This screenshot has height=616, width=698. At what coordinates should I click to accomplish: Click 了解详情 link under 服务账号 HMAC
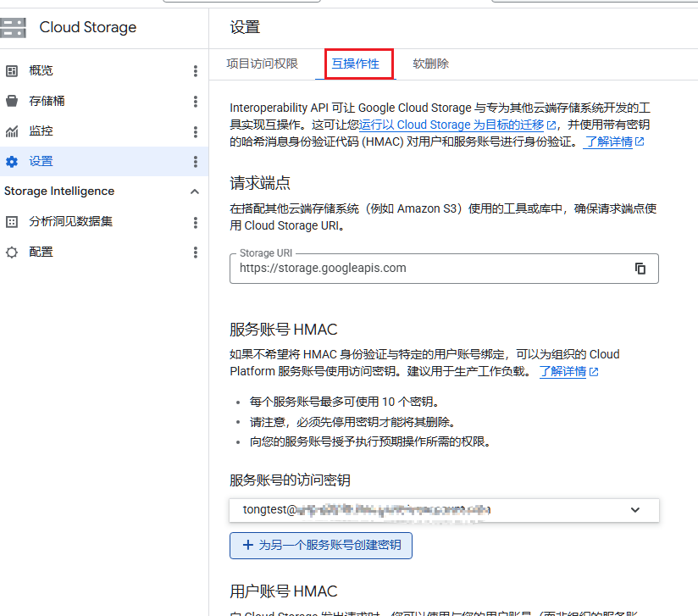coord(563,372)
